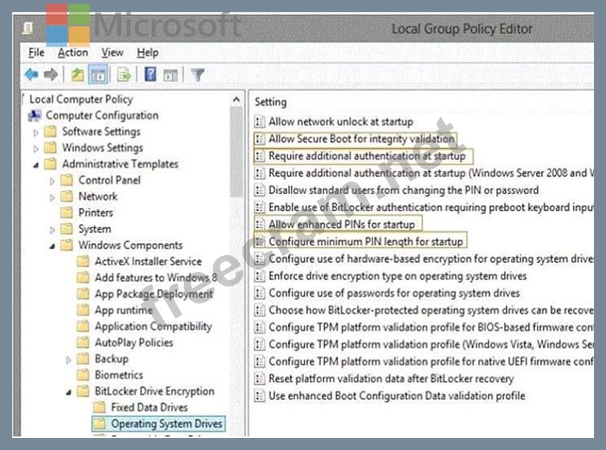606x450 pixels.
Task: Click the Forward arrow toolbar icon
Action: tap(51, 74)
